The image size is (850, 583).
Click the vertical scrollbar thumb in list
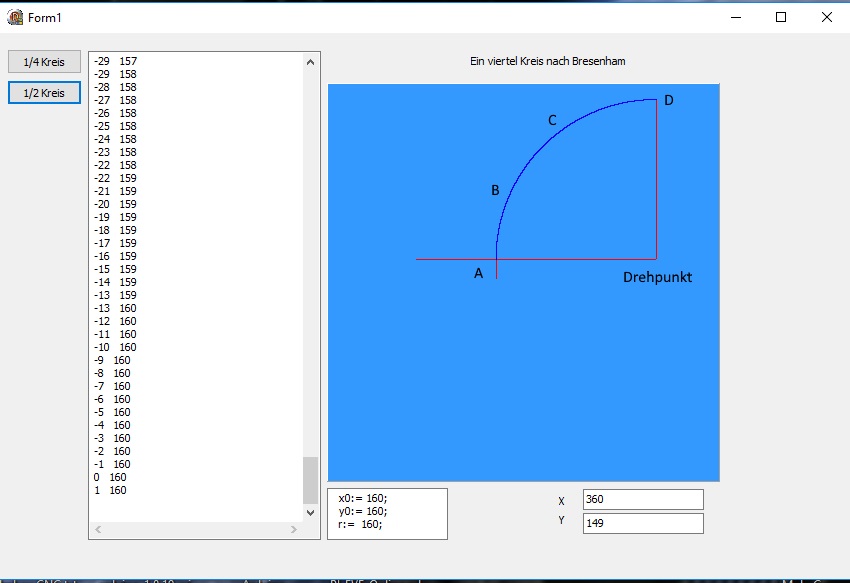(x=310, y=480)
